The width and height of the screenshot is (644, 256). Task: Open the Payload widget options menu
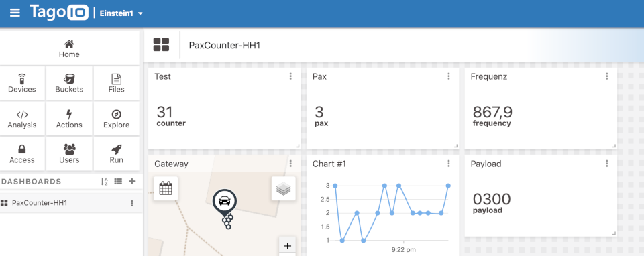click(x=606, y=164)
